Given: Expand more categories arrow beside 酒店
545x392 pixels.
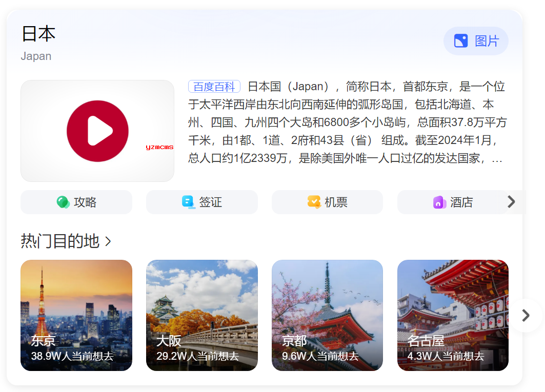Looking at the screenshot, I should point(511,202).
